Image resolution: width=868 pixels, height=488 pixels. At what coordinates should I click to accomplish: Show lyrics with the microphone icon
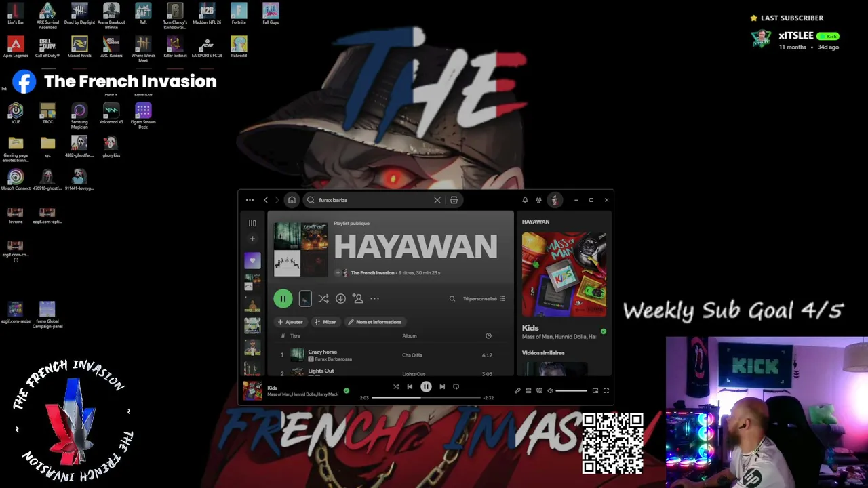click(x=517, y=390)
